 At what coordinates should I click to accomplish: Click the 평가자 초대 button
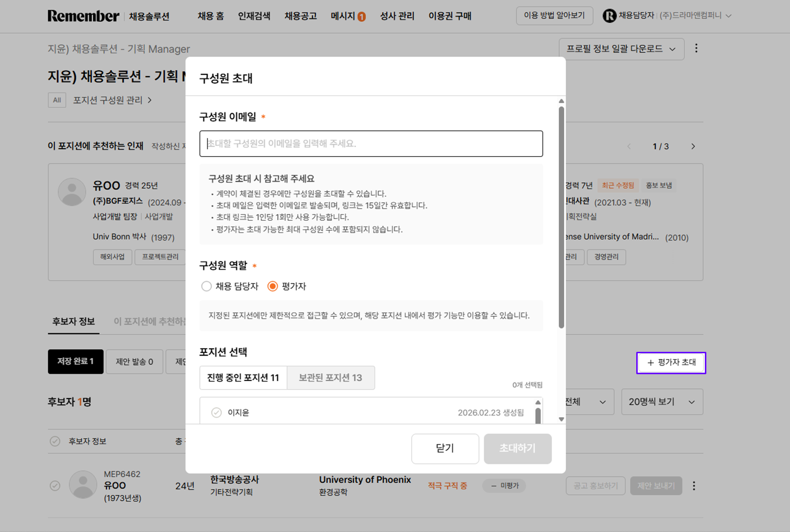[671, 363]
